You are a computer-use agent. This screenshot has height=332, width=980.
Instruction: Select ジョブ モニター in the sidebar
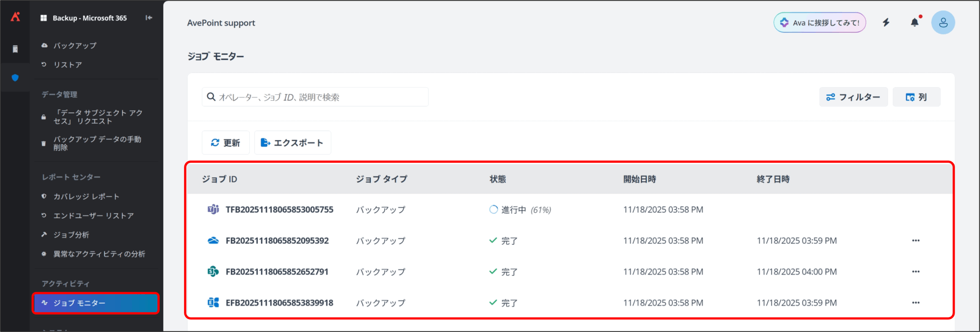95,303
